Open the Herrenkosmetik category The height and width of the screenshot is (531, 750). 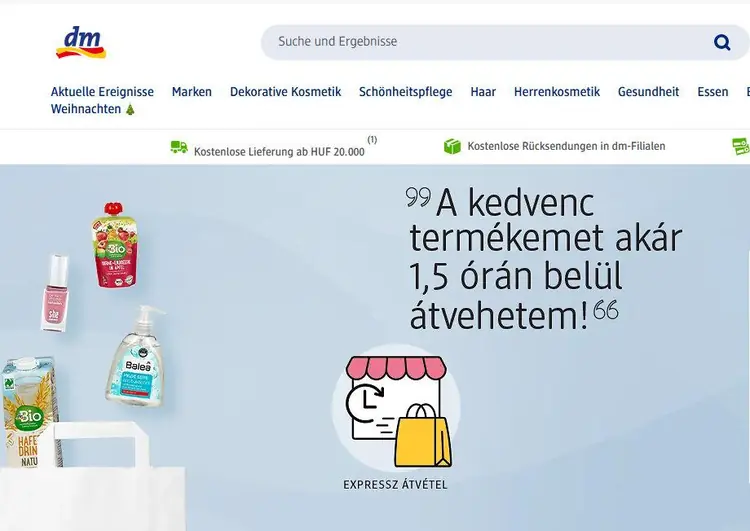click(x=557, y=91)
